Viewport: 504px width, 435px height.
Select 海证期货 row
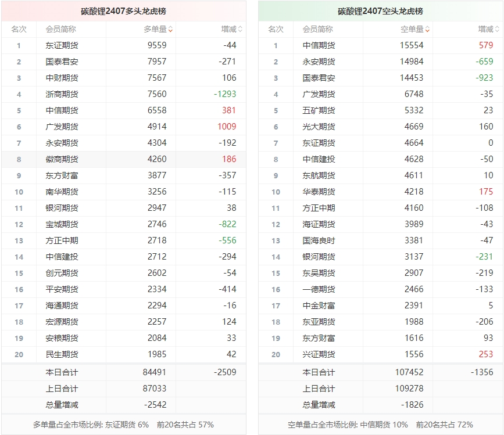pyautogui.click(x=381, y=224)
